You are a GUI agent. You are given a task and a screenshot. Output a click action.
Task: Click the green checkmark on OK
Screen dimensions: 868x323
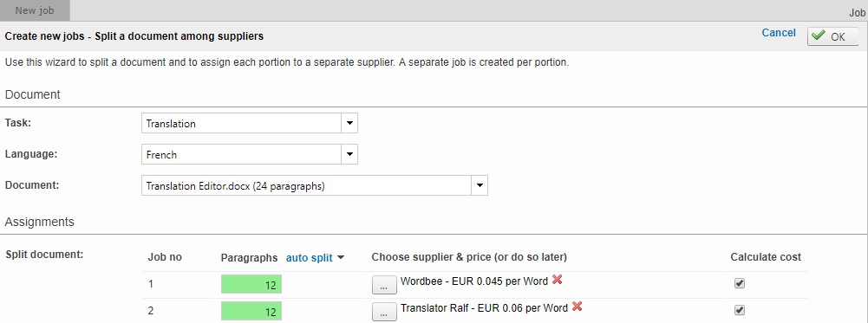click(x=818, y=36)
